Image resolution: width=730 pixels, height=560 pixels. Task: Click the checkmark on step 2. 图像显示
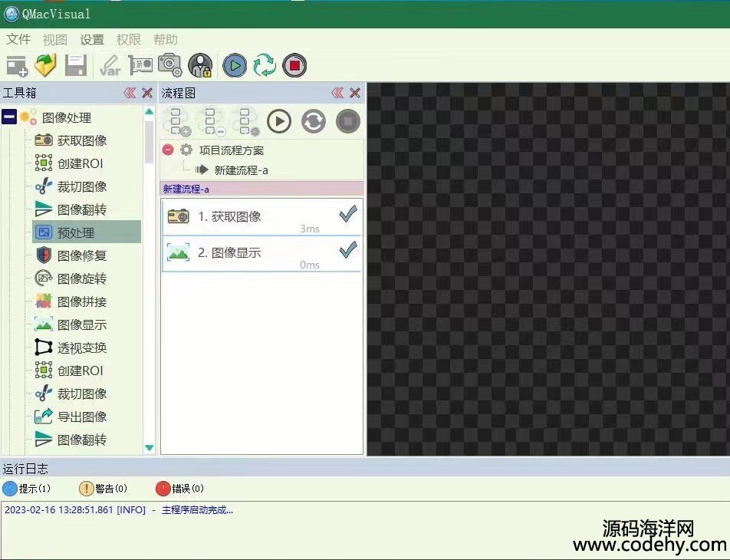(348, 249)
